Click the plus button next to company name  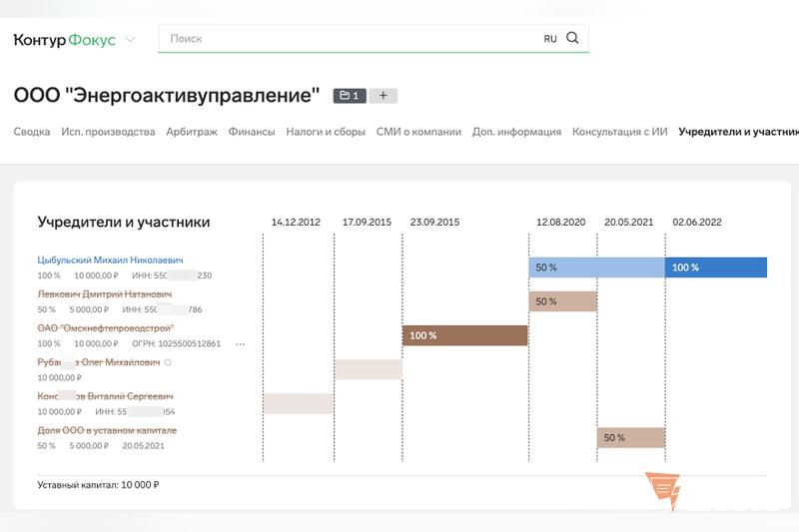(x=384, y=96)
